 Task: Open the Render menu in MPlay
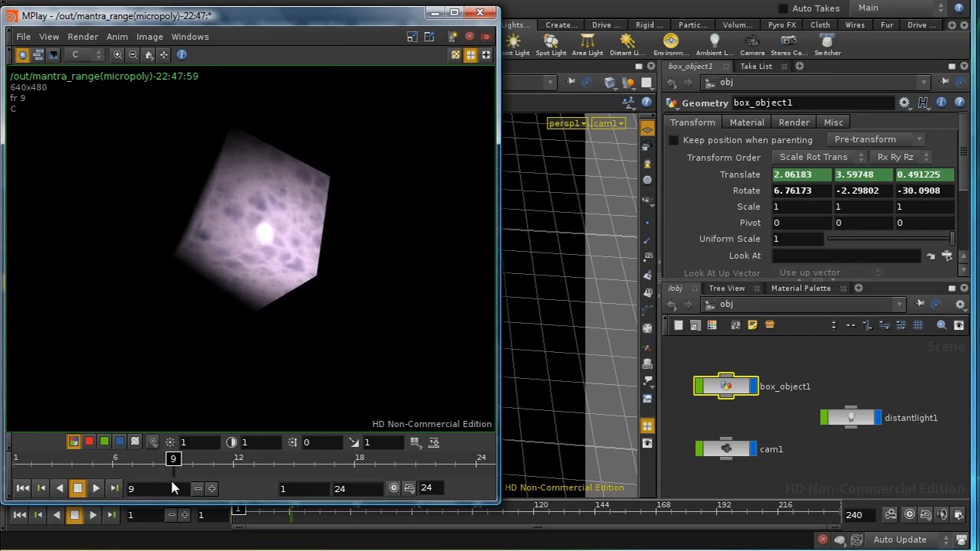(83, 37)
